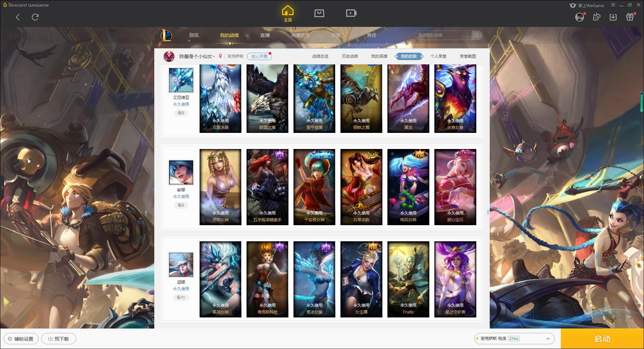The height and width of the screenshot is (349, 644).
Task: Open the friends/share icon next to avatar
Action: pos(596,17)
